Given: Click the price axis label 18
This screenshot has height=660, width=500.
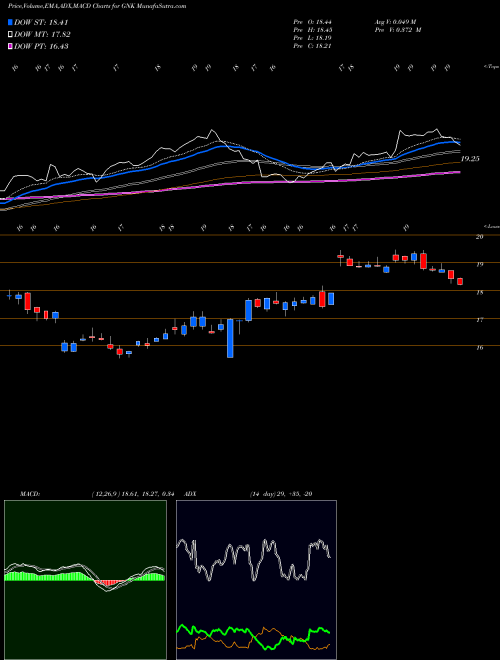Looking at the screenshot, I should click(x=479, y=293).
